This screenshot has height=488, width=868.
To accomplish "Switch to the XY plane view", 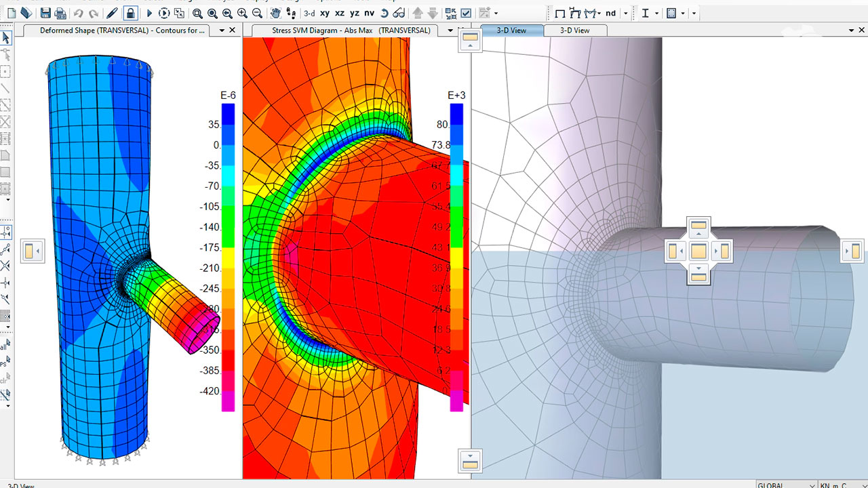I will [x=325, y=13].
